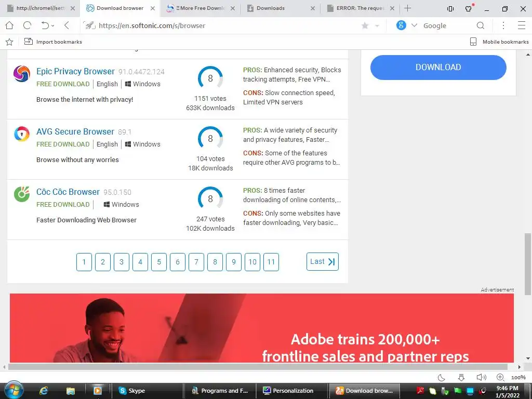
Task: Close the Downloads tab
Action: 313,8
